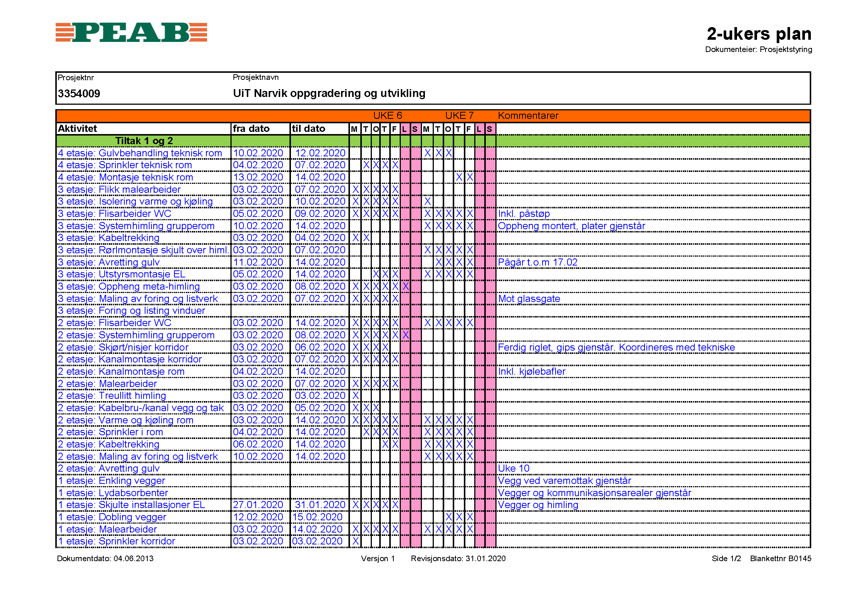
Task: Click 'Uke 10' comment for 2 etasje Avretting gulv
Action: tap(513, 468)
